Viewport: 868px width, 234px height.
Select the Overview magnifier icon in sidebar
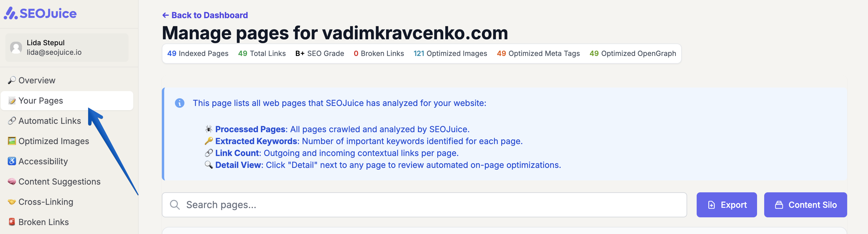pyautogui.click(x=12, y=80)
